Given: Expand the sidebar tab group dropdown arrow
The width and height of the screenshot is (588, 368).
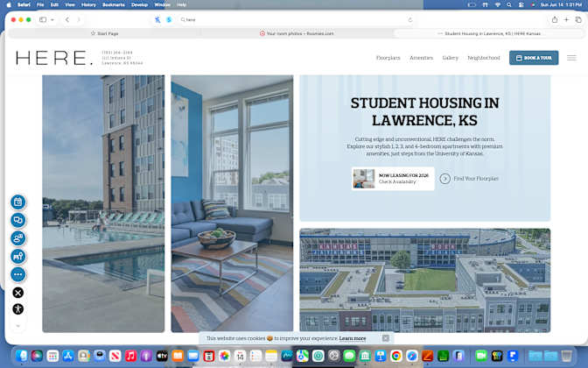Looking at the screenshot, I should click(52, 19).
